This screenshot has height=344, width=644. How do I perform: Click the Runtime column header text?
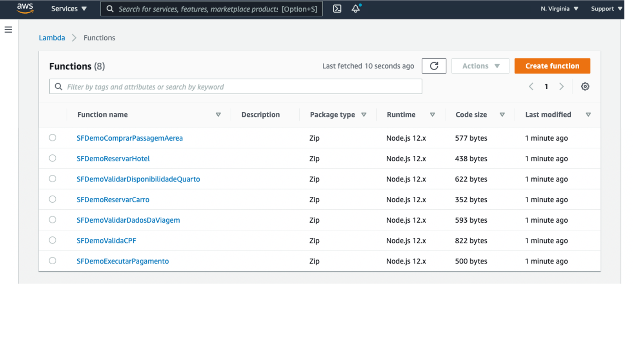[x=401, y=115]
